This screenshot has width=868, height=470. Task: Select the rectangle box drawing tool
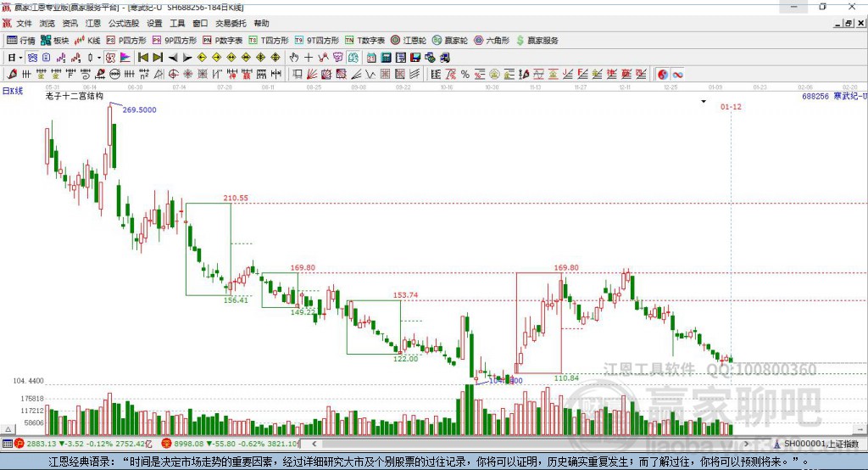[298, 75]
